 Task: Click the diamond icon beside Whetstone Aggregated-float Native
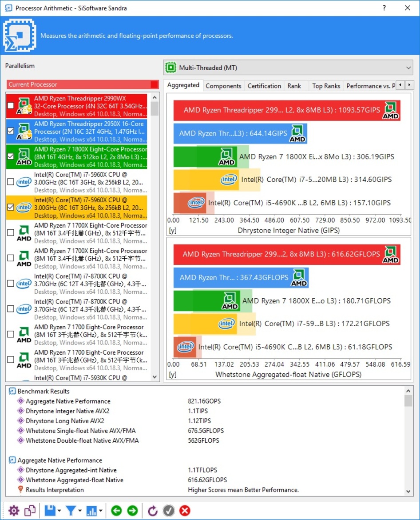click(20, 480)
